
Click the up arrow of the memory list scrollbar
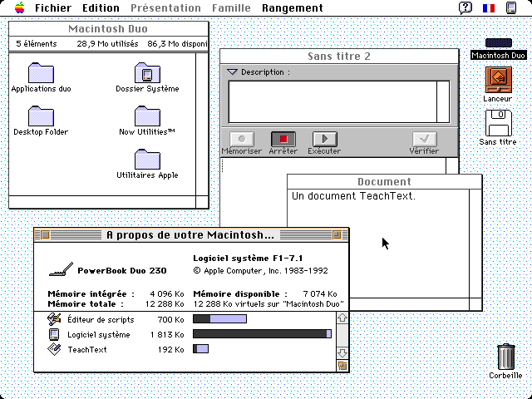coord(342,318)
